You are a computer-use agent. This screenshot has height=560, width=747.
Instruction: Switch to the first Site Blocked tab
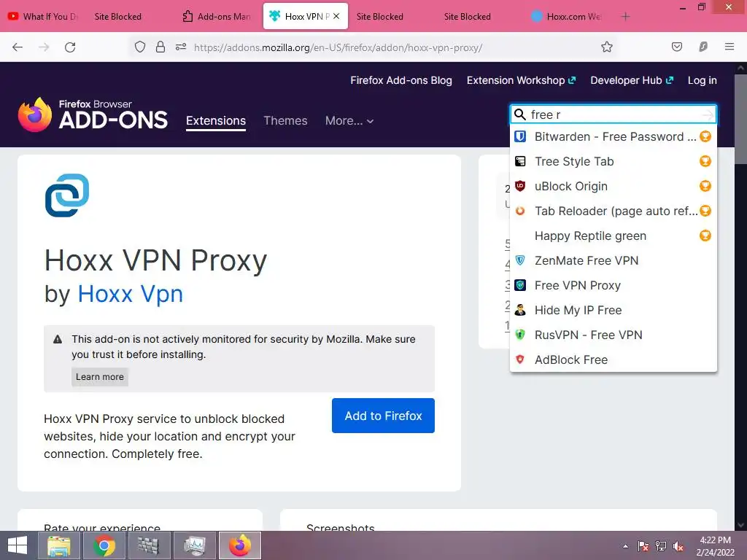(118, 17)
